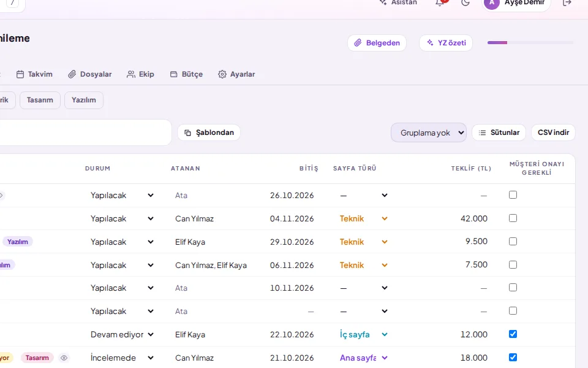Viewport: 588px width, 368px height.
Task: Click the Belgeden button
Action: (377, 43)
